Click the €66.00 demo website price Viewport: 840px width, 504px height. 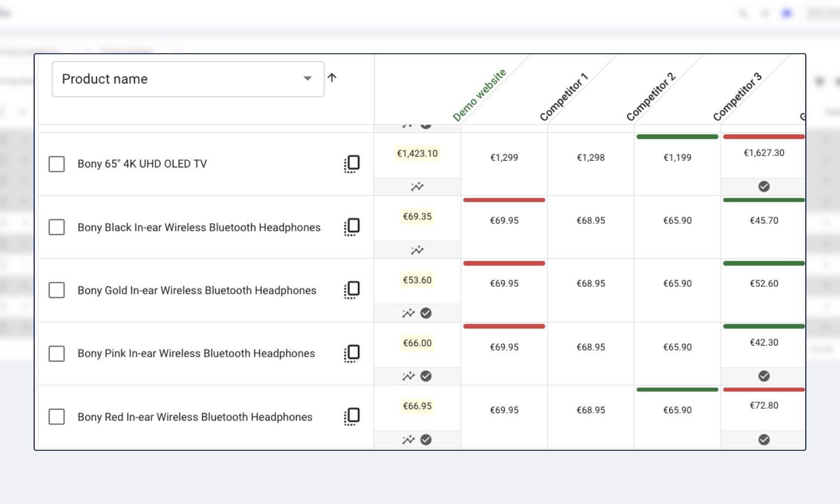point(417,343)
